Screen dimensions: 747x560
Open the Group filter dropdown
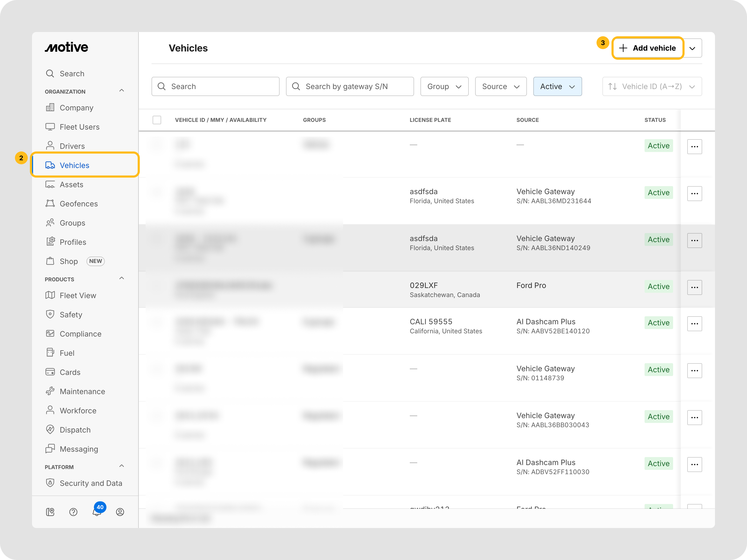(444, 86)
